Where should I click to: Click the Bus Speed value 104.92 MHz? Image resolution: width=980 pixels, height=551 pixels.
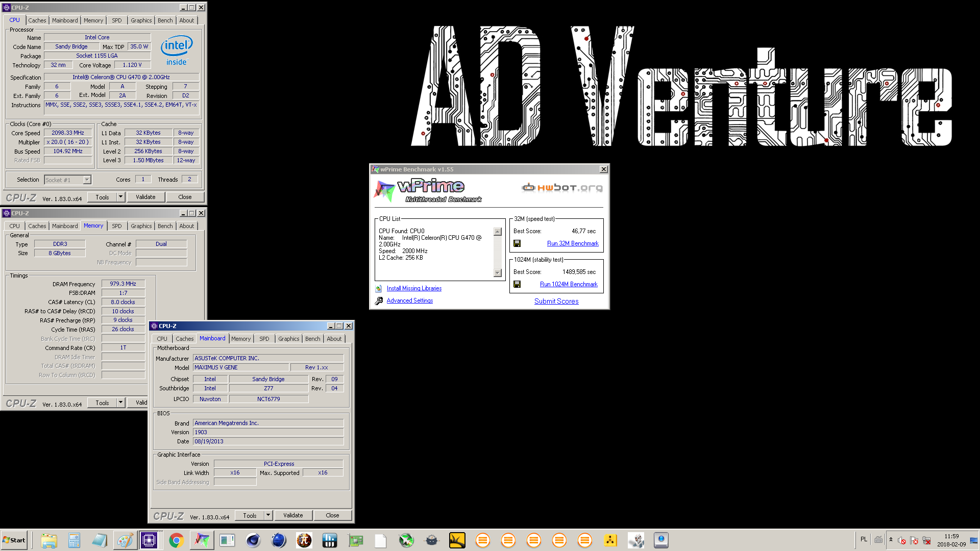click(68, 151)
